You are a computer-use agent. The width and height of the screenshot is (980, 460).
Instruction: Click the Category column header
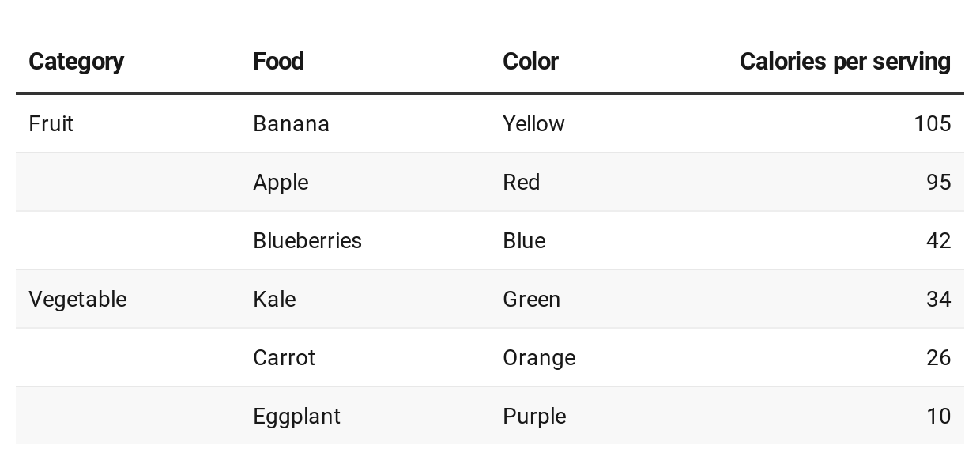pos(76,62)
